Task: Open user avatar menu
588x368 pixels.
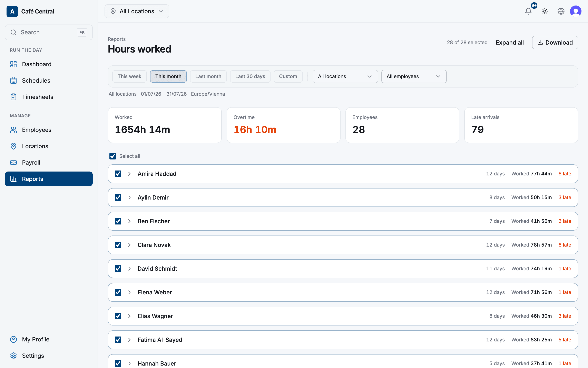Action: coord(576,11)
